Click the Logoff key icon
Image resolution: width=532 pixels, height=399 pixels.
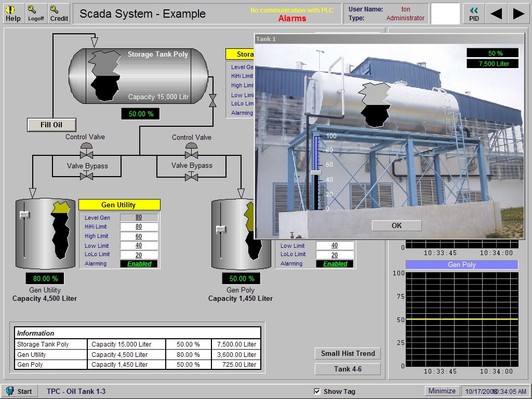(x=35, y=13)
